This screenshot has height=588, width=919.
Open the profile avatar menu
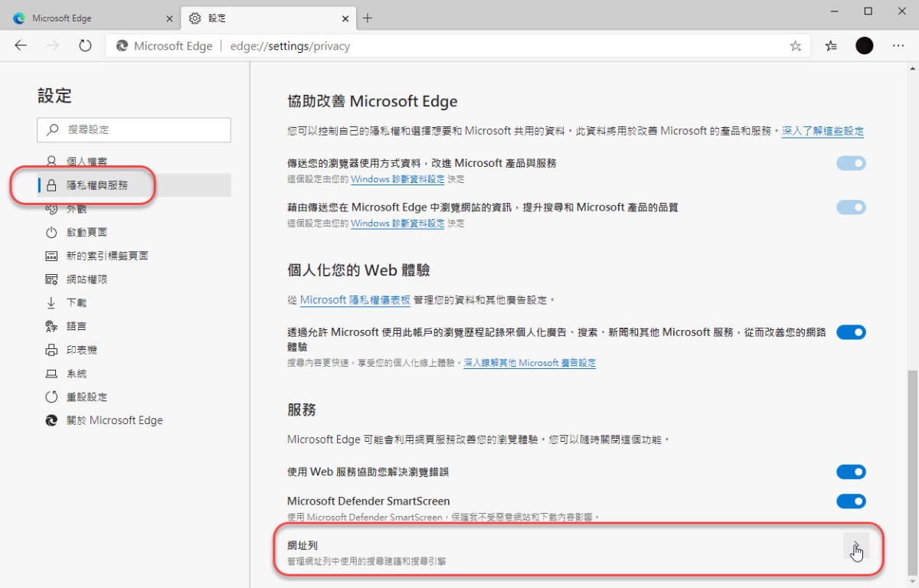pos(865,46)
